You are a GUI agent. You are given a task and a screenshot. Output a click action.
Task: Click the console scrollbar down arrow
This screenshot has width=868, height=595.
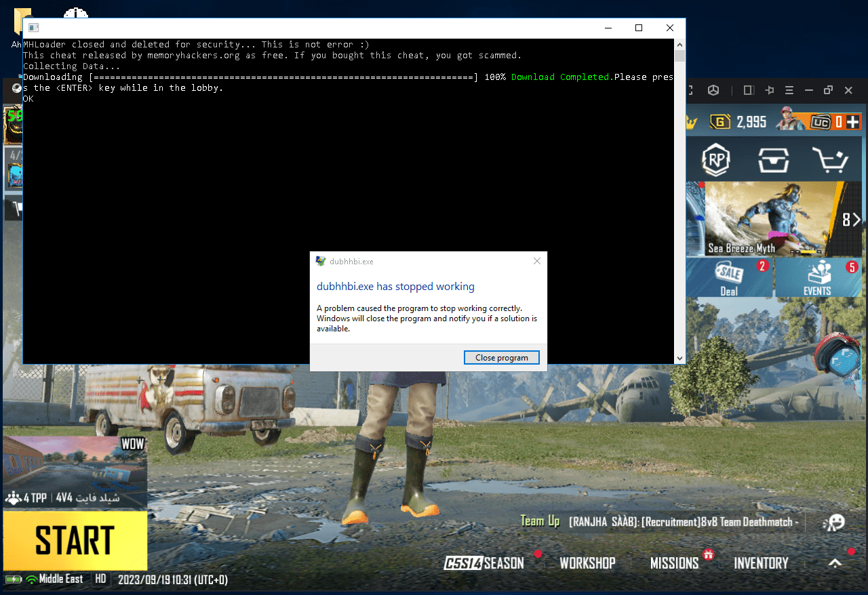click(x=679, y=358)
